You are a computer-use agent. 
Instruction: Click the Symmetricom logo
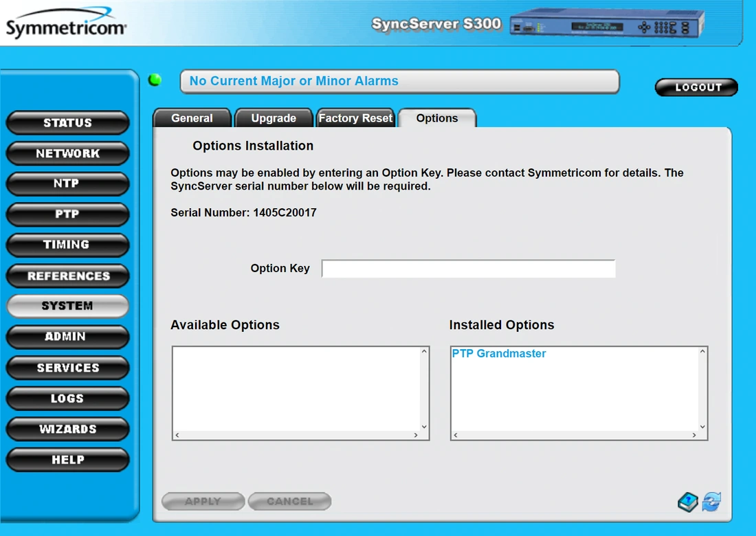click(66, 25)
